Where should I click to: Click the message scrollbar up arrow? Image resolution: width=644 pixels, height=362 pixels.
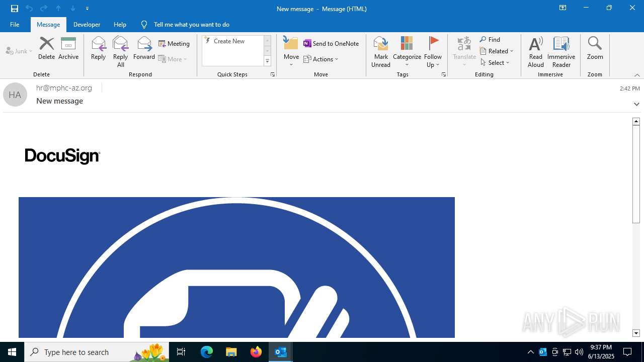coord(636,121)
